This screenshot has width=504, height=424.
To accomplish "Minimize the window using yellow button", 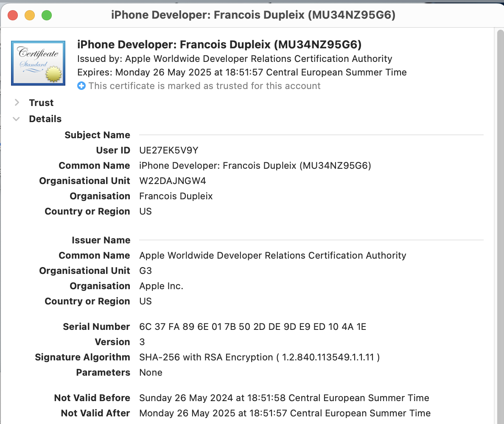I will point(30,15).
